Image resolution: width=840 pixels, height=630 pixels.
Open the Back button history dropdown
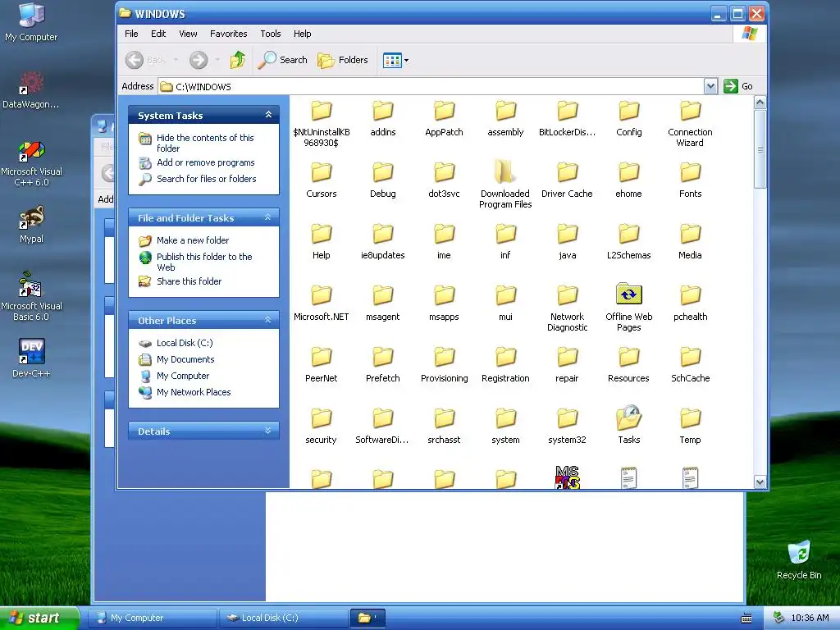click(176, 60)
